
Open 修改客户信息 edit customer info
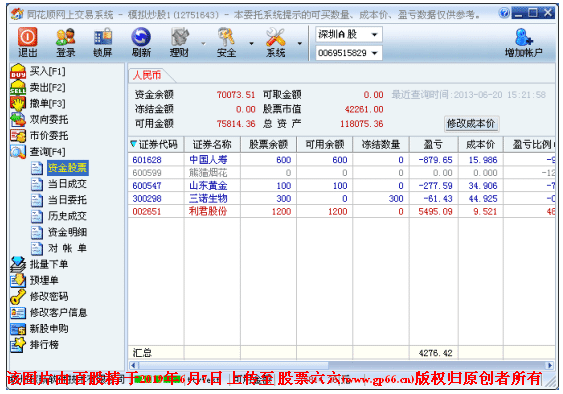(x=49, y=312)
